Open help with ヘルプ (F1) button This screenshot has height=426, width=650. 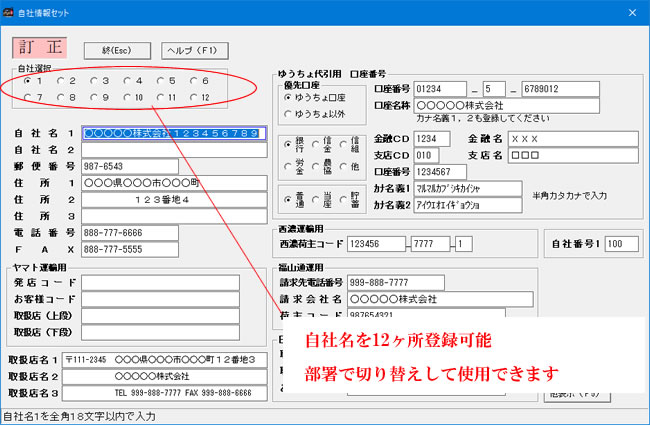[x=194, y=49]
